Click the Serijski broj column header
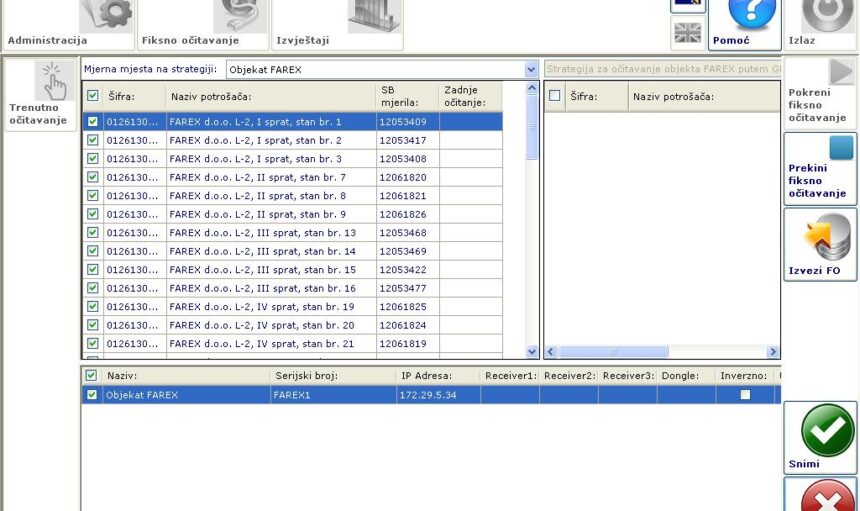This screenshot has width=860, height=511. tap(333, 376)
